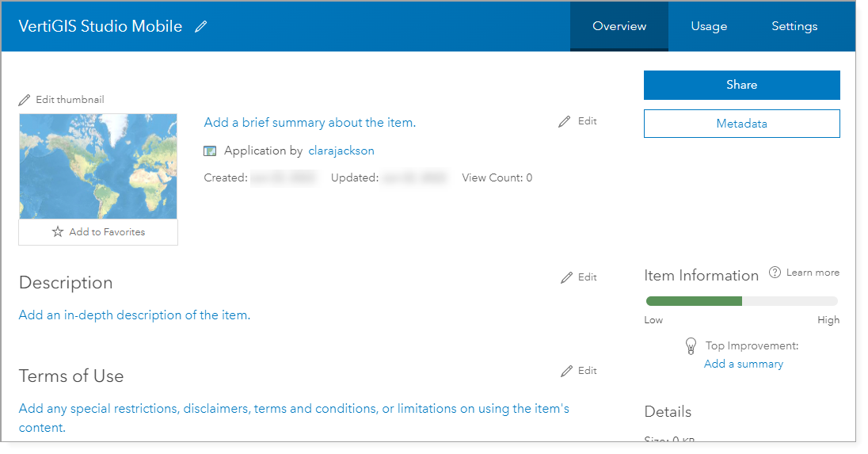
Task: Click the lightbulb Top Improvement icon
Action: coord(691,346)
